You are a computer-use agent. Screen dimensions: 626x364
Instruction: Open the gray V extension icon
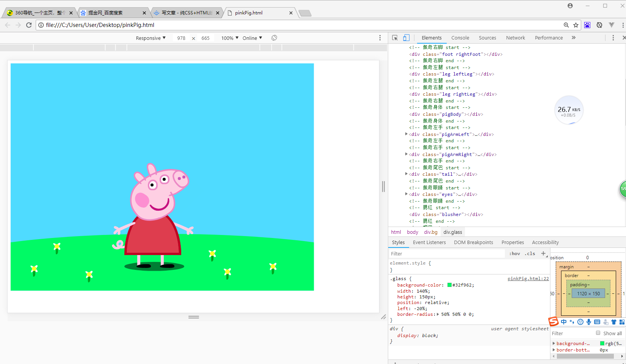[612, 25]
